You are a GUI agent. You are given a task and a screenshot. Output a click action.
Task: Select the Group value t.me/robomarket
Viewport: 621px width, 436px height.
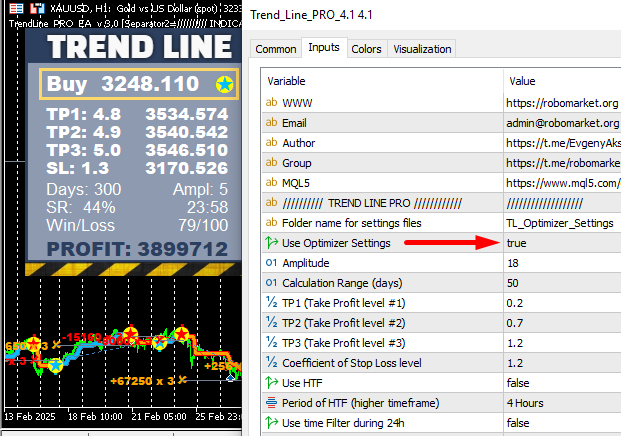click(563, 163)
